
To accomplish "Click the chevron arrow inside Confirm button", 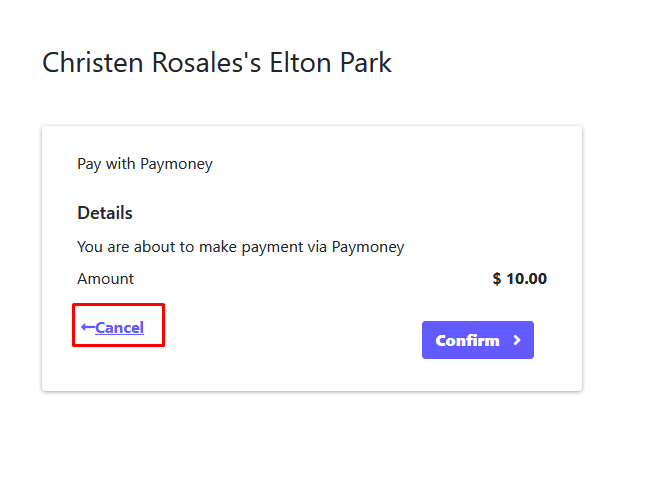I will coord(516,340).
